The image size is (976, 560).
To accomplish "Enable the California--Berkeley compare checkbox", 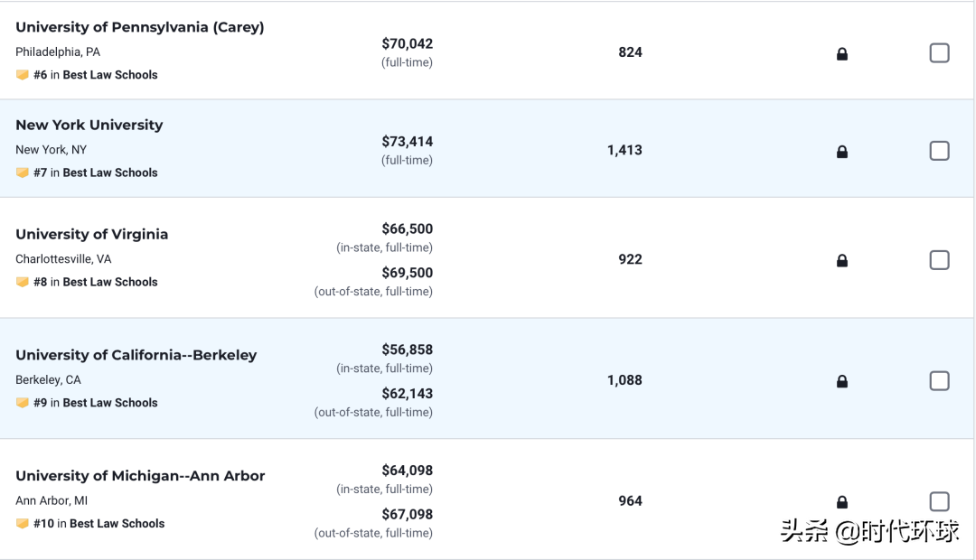I will (940, 381).
